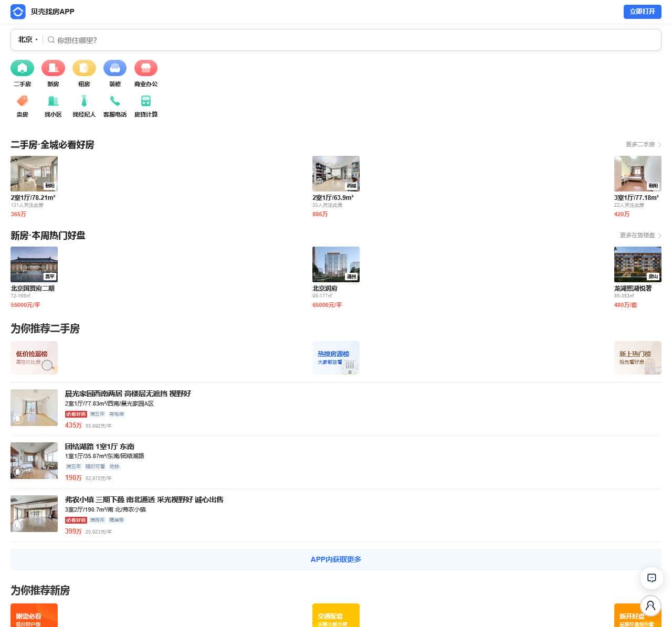Expand 更多二手房 link with chevron
This screenshot has height=627, width=672.
643,145
